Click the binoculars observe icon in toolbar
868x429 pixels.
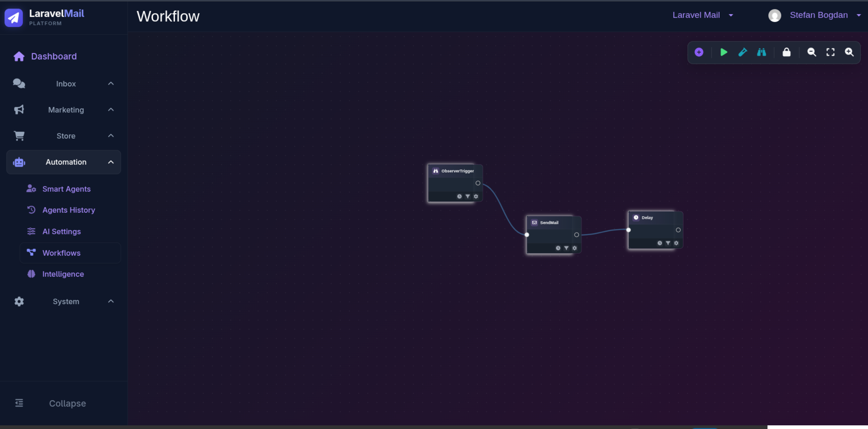(x=761, y=52)
